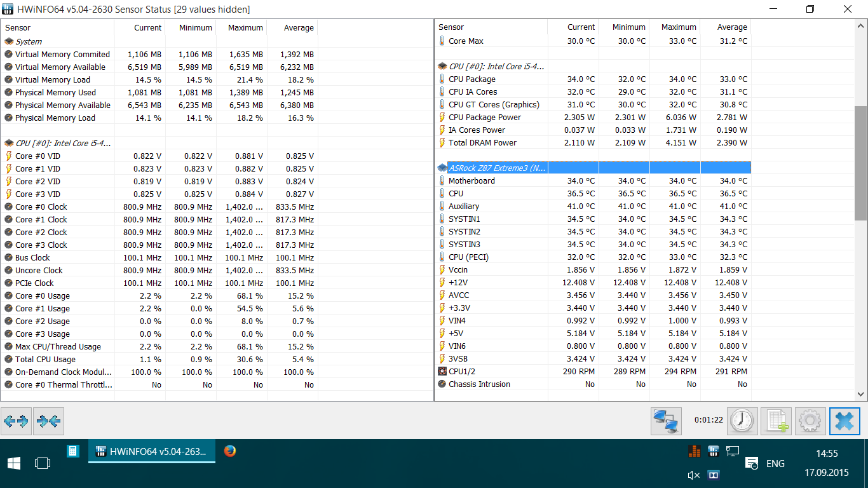Click the Maximum column header in right pane
868x488 pixels.
coord(675,27)
